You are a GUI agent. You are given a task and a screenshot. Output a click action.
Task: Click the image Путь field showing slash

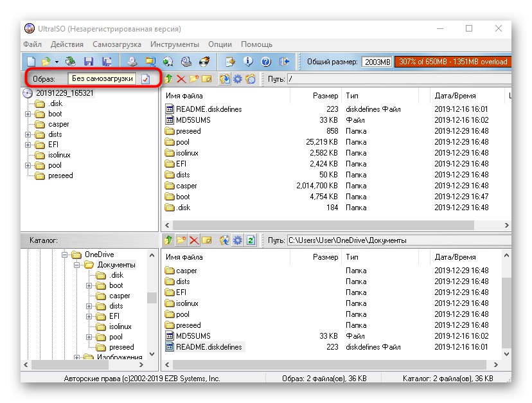point(400,79)
